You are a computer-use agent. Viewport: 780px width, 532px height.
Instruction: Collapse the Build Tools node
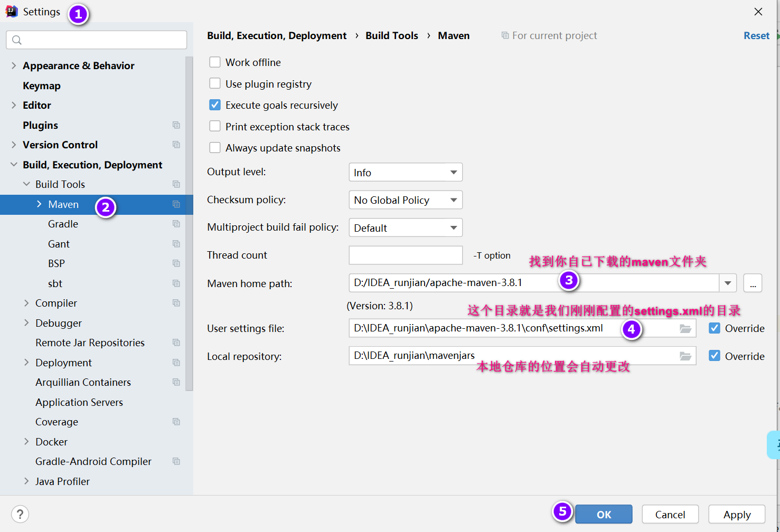26,184
